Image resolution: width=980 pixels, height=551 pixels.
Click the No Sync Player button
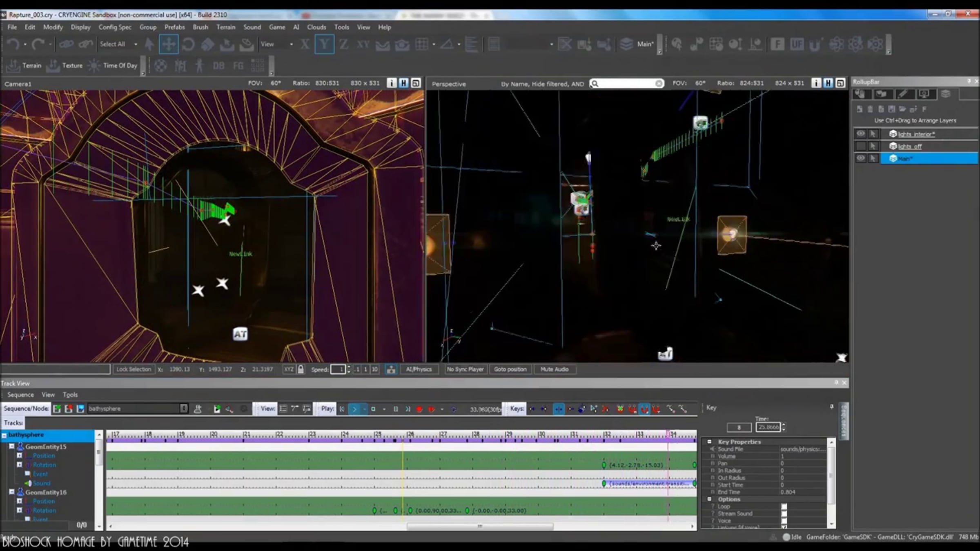[465, 369]
